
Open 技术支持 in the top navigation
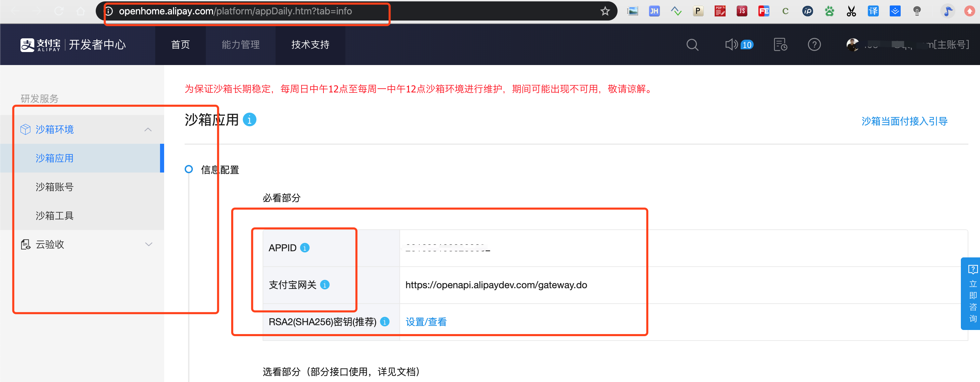[310, 44]
